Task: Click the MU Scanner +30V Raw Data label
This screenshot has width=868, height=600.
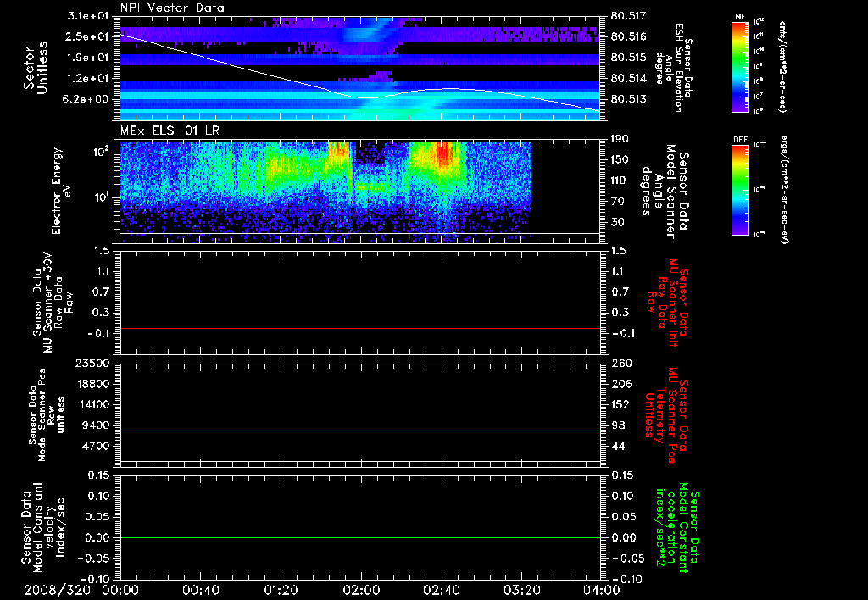Action: pos(53,303)
